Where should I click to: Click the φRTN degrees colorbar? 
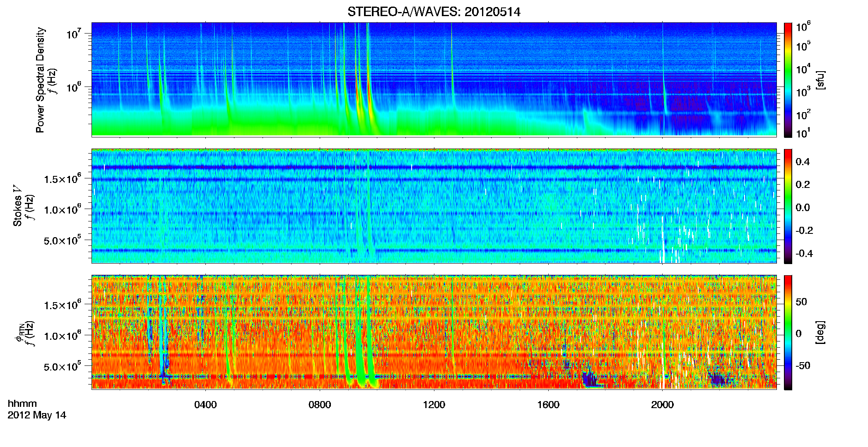tap(788, 332)
